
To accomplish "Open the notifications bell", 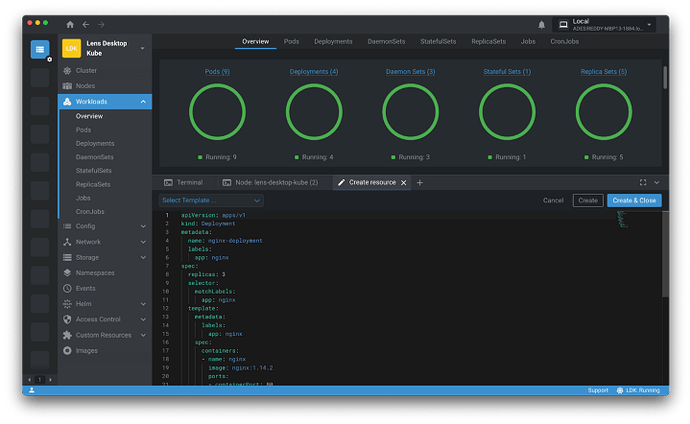I will pyautogui.click(x=542, y=24).
